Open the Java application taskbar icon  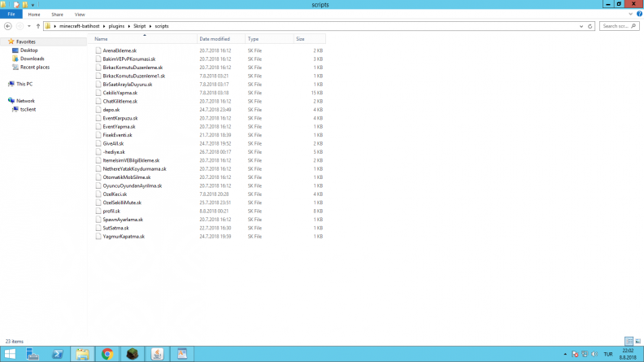click(157, 354)
